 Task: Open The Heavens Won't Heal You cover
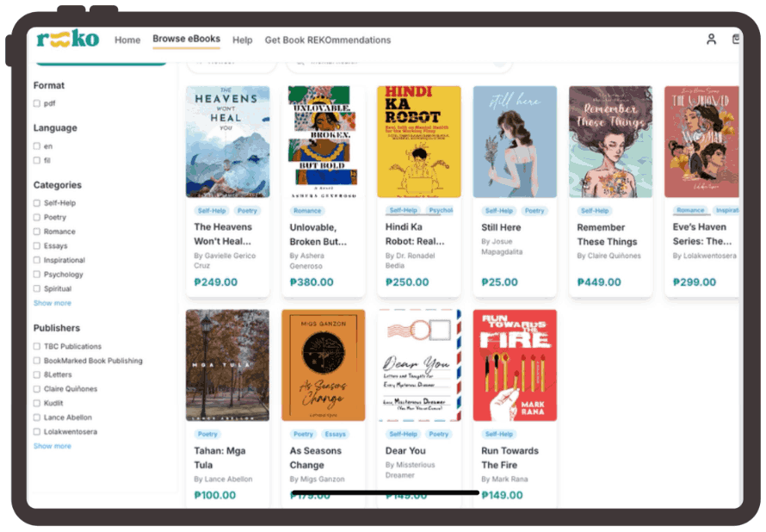(x=228, y=142)
